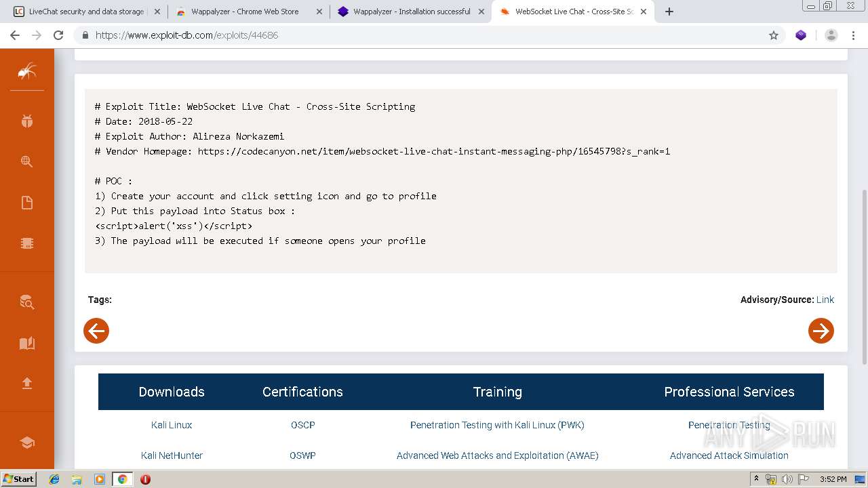
Task: Open Chrome's three-dot menu
Action: click(854, 35)
